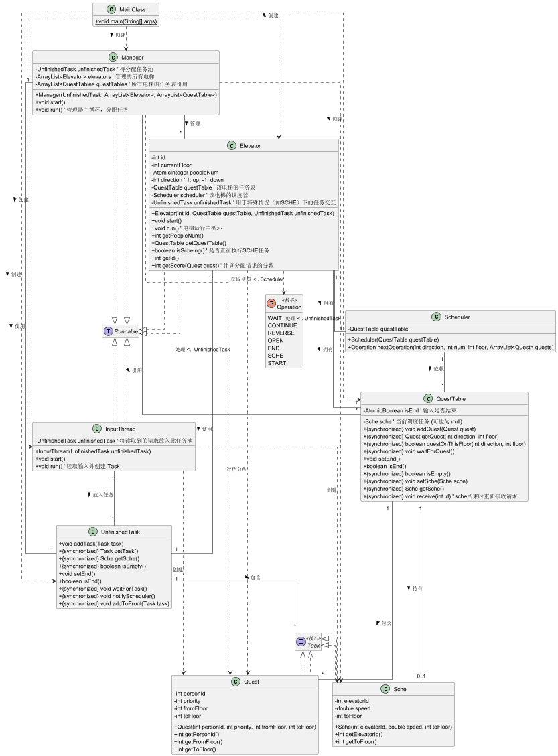558x756 pixels.
Task: Select the -int direction field in Elevator
Action: pyautogui.click(x=188, y=180)
